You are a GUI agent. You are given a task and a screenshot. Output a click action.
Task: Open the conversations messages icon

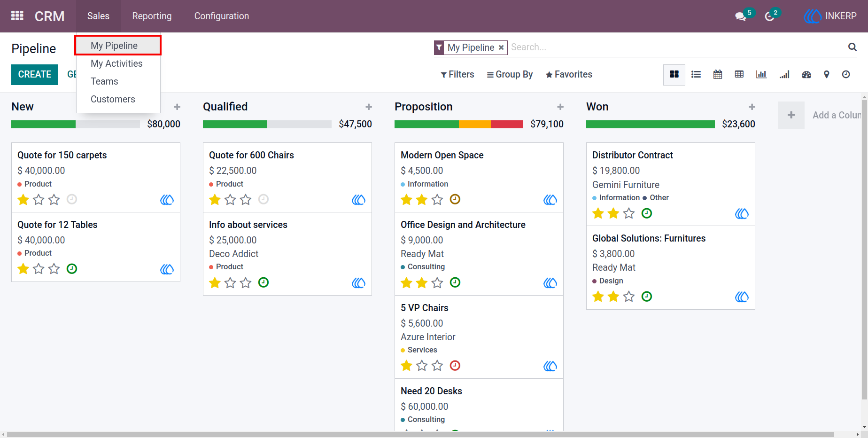pos(741,16)
